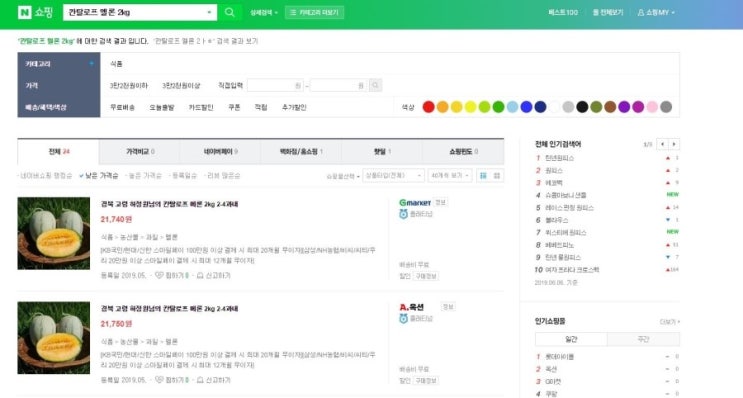The width and height of the screenshot is (743, 398).
Task: Pick the navy blue color swatch
Action: 540,107
